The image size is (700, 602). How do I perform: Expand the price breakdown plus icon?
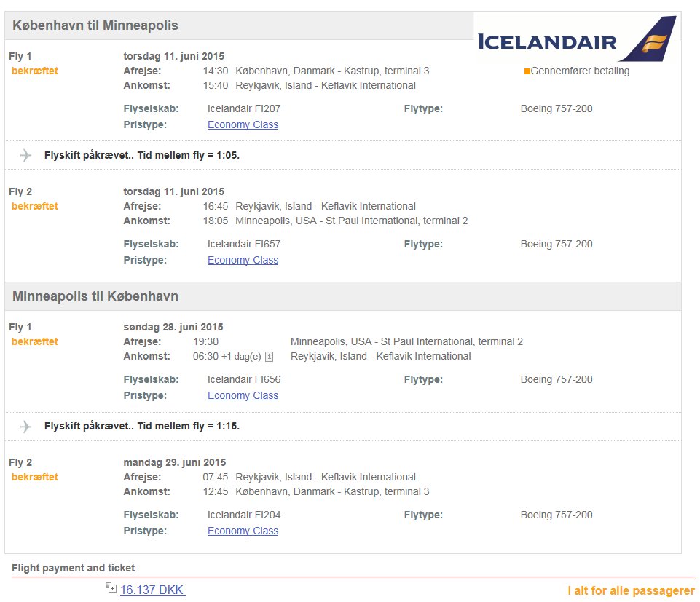coord(111,587)
